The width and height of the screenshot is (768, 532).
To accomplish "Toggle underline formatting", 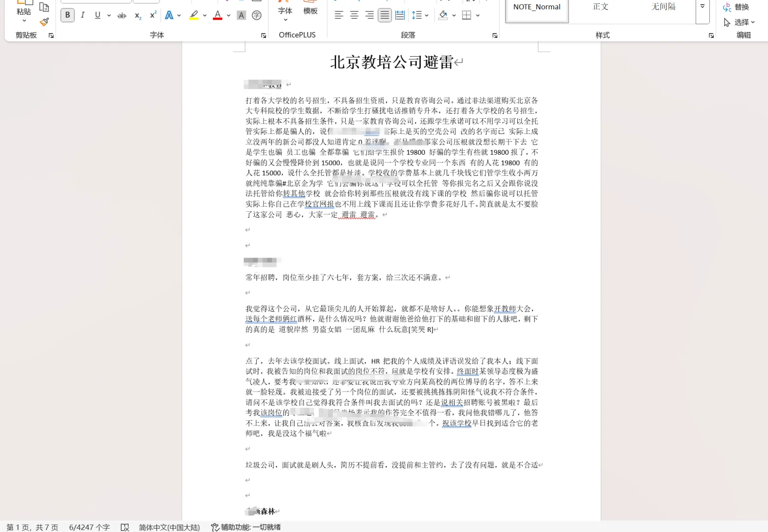I will (x=98, y=15).
